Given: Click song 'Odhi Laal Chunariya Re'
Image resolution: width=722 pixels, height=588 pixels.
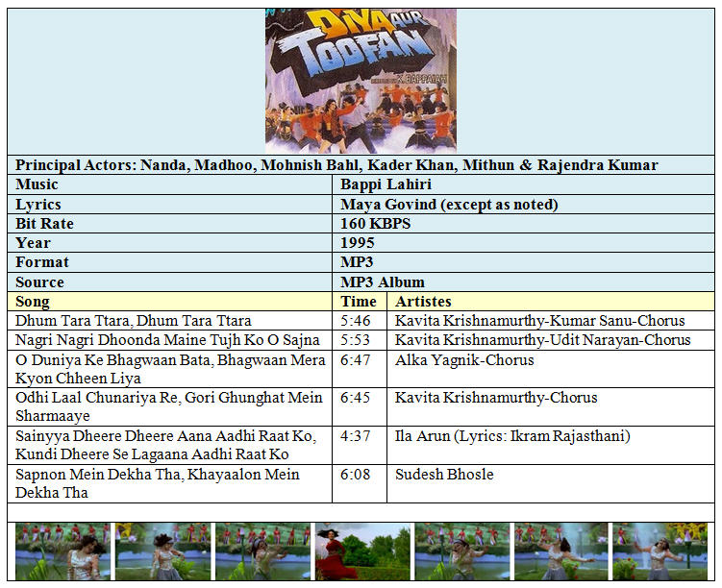Looking at the screenshot, I should pyautogui.click(x=168, y=406).
